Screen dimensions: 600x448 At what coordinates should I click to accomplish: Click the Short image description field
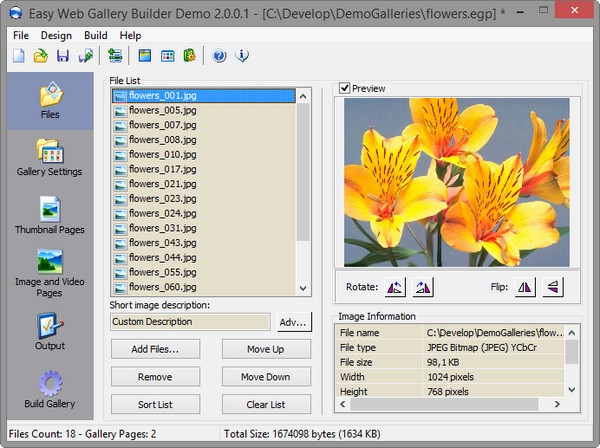pyautogui.click(x=190, y=322)
